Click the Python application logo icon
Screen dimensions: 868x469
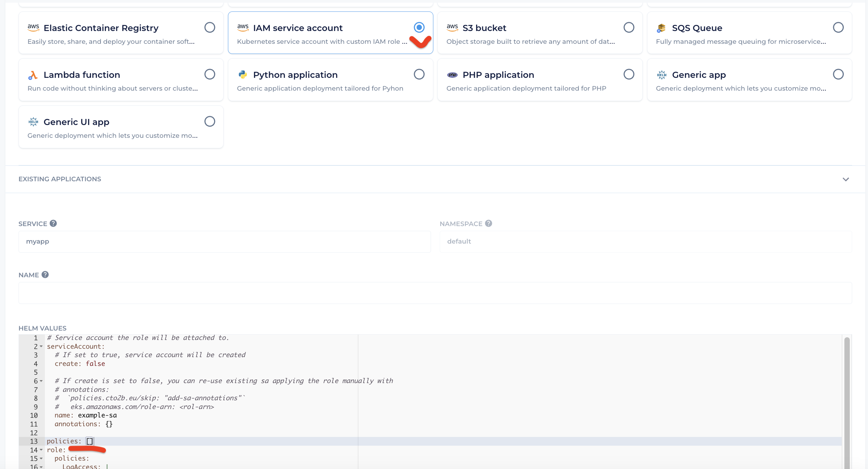point(242,74)
